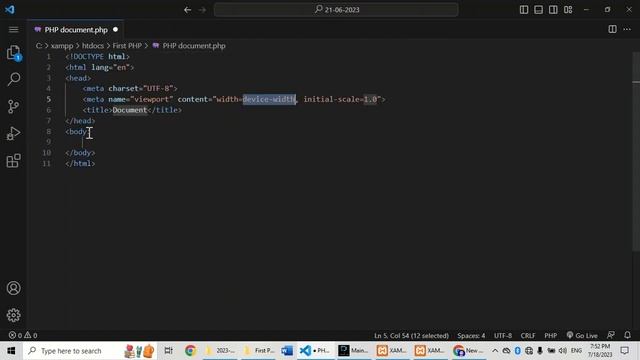
Task: Click the selected device-width text
Action: coord(269,99)
